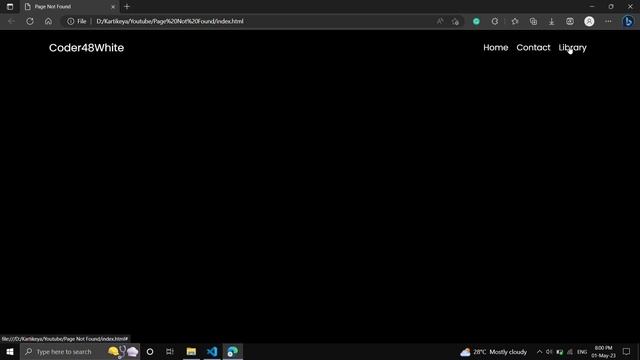640x360 pixels.
Task: Switch to Visual Studio Code on taskbar
Action: 212,351
